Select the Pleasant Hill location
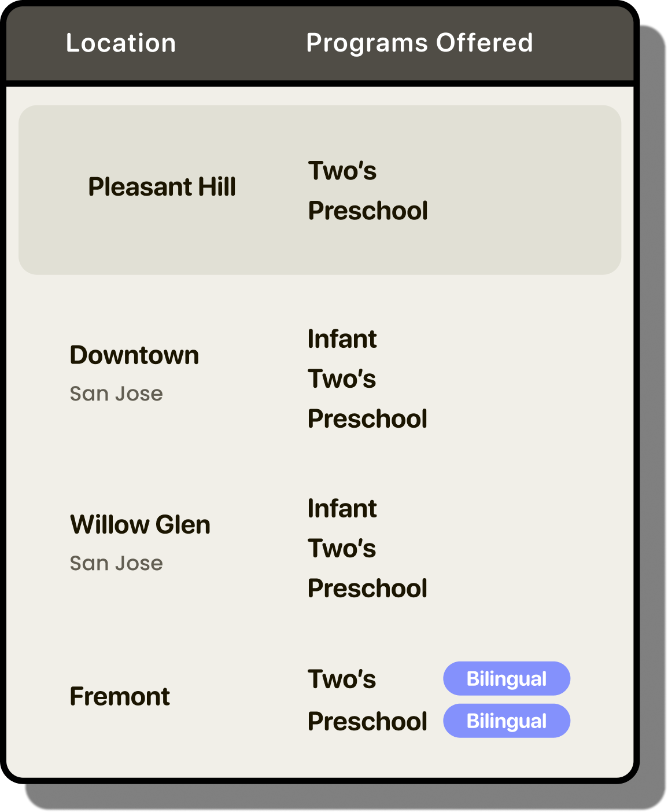668x812 pixels. (162, 187)
